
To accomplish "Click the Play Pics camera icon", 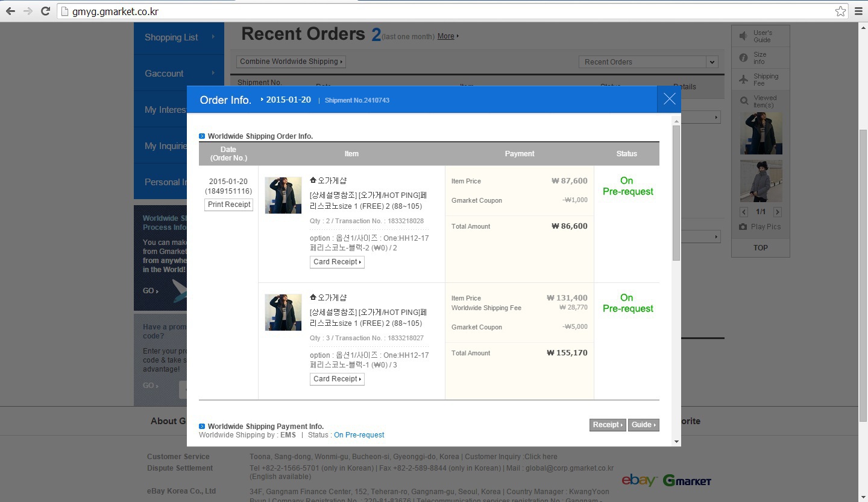I will pyautogui.click(x=743, y=227).
